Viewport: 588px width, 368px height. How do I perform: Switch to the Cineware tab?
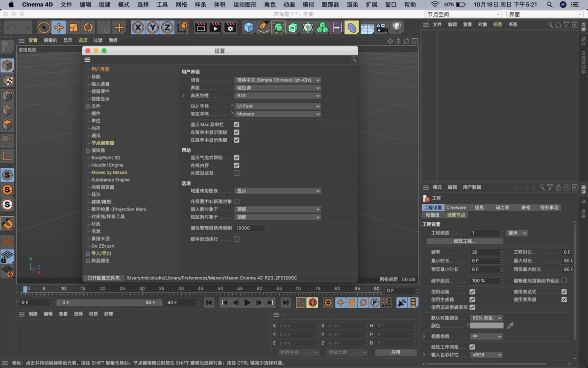point(456,207)
